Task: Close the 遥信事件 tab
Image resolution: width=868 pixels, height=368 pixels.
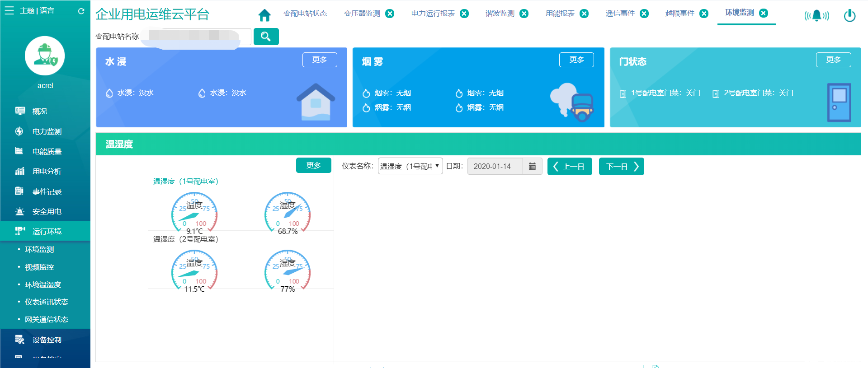Action: [x=644, y=14]
